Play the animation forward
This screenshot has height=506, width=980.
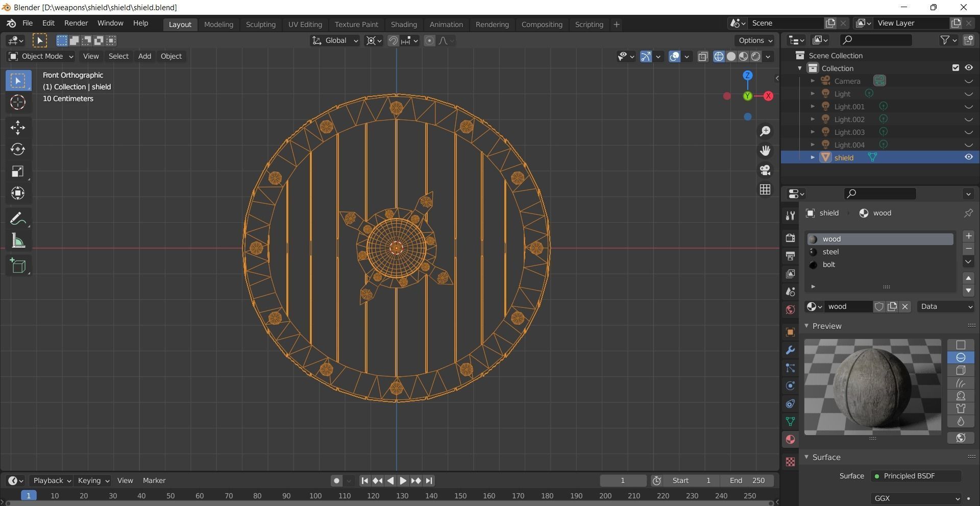[x=403, y=480]
